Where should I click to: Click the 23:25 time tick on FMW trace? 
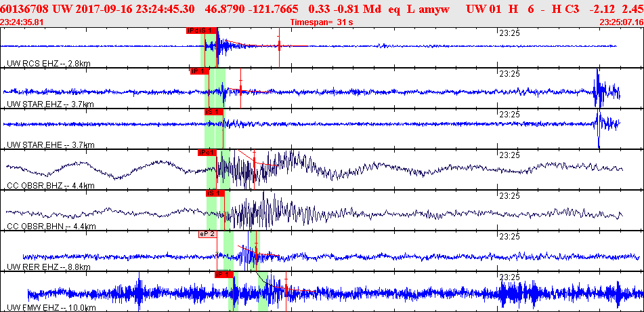[x=509, y=277]
